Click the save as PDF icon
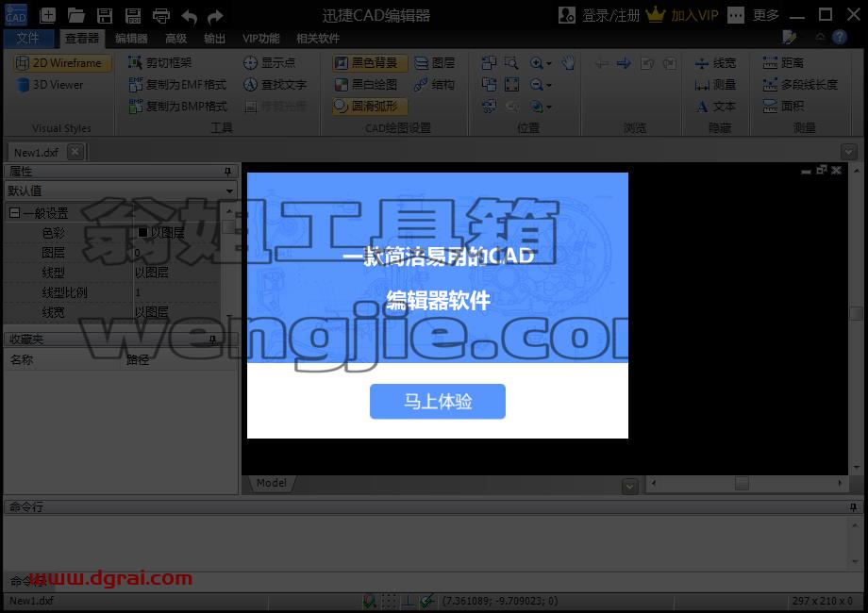 (x=133, y=15)
